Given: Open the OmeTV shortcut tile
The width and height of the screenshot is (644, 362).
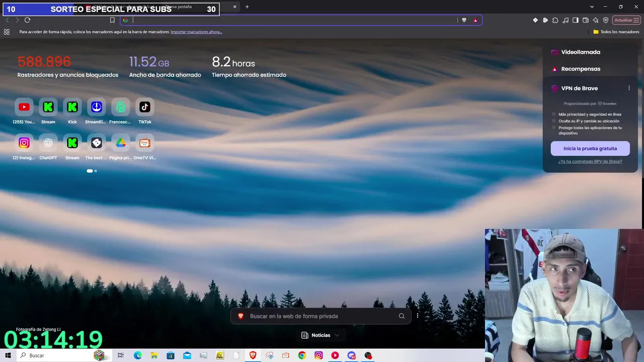Looking at the screenshot, I should (x=145, y=143).
